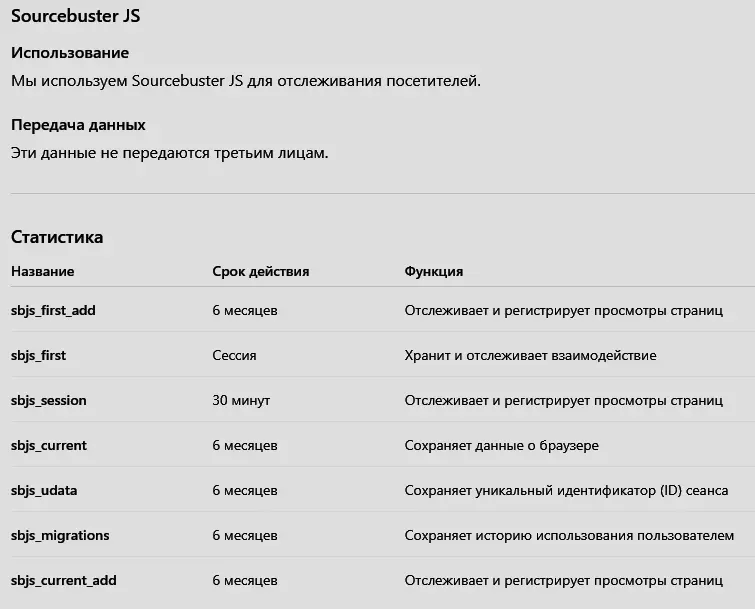
Task: Click the Название column header
Action: [42, 271]
